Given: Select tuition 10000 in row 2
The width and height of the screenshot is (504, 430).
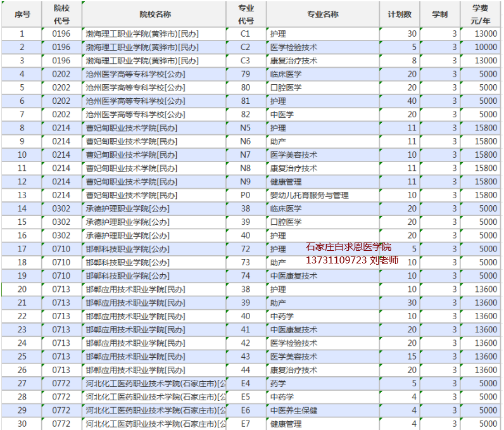Looking at the screenshot, I should point(486,47).
